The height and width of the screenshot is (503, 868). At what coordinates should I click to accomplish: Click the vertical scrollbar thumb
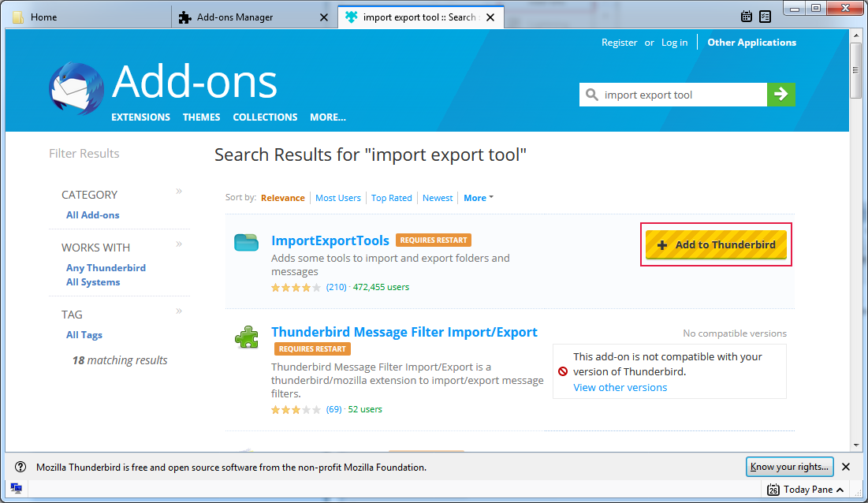point(856,69)
